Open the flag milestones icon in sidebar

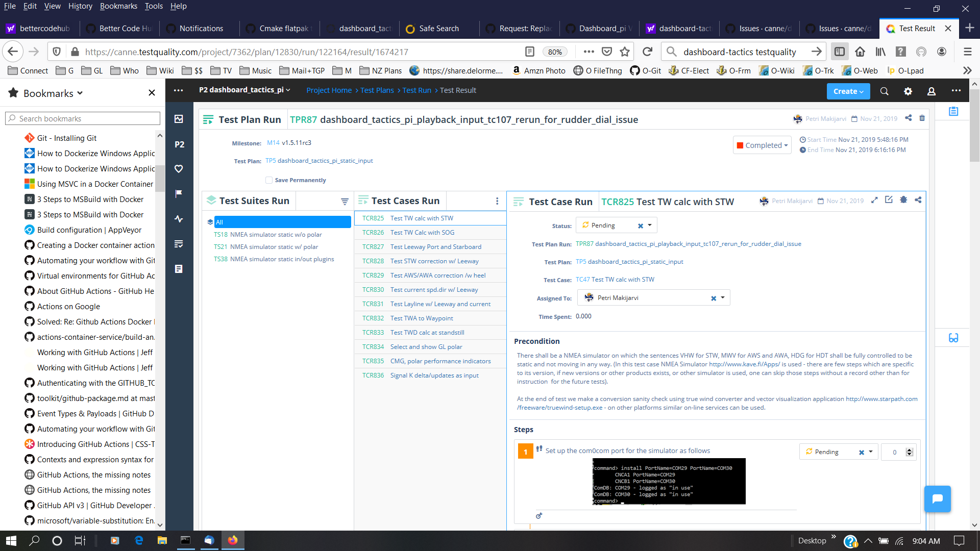point(179,193)
